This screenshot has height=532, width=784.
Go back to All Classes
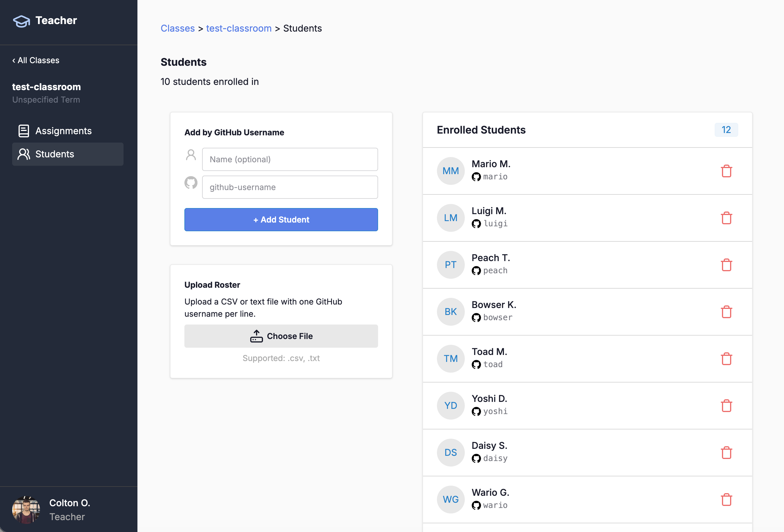coord(36,60)
